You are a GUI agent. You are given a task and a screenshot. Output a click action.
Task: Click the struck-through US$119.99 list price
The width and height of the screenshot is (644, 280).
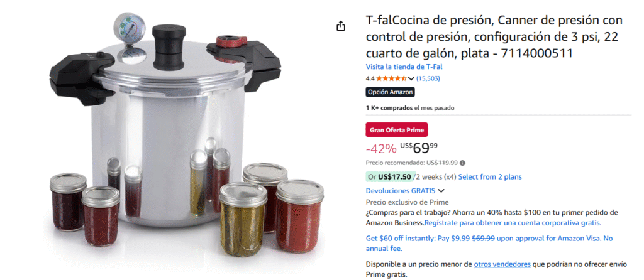442,163
